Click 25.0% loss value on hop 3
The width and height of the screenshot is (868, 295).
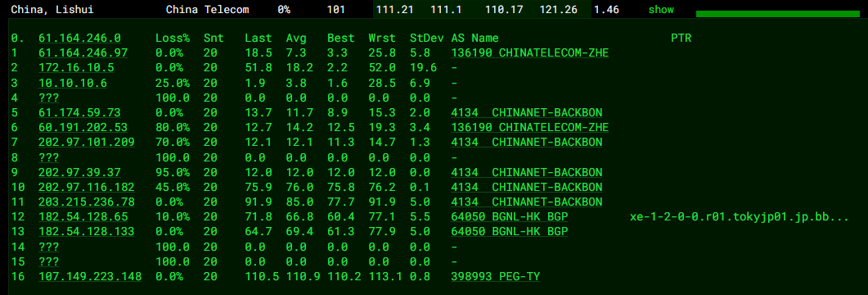(172, 83)
